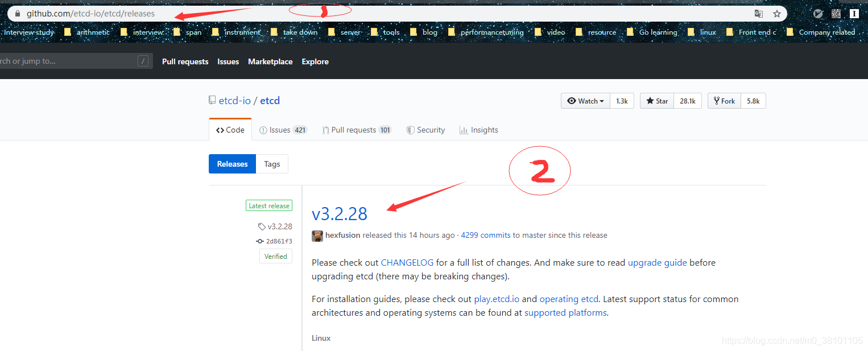
Task: Switch to the Insights tab
Action: click(x=479, y=130)
